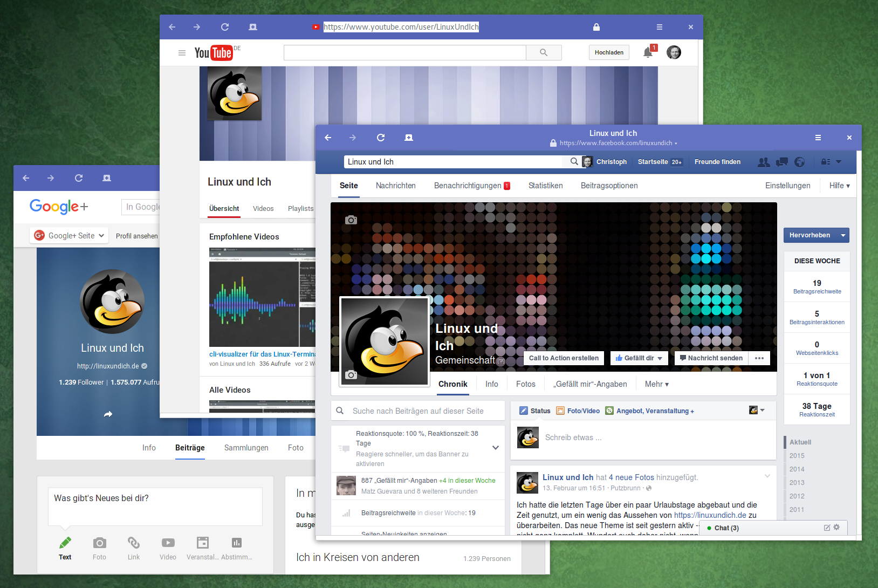Click Facebook privacy shortcuts icon
Viewport: 878px width, 588px height.
coord(826,162)
